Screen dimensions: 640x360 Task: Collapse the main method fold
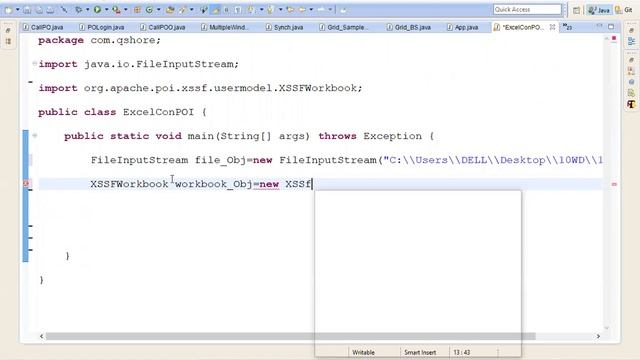pyautogui.click(x=35, y=135)
